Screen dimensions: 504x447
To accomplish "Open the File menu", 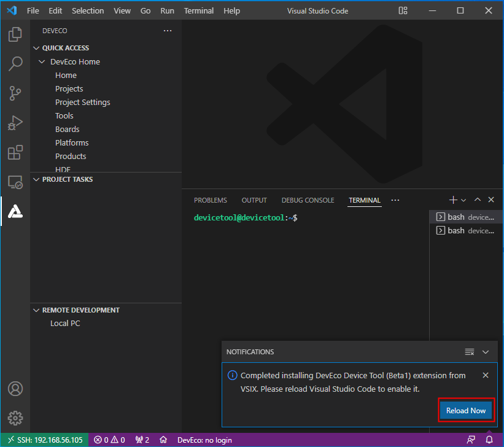I will 33,10.
